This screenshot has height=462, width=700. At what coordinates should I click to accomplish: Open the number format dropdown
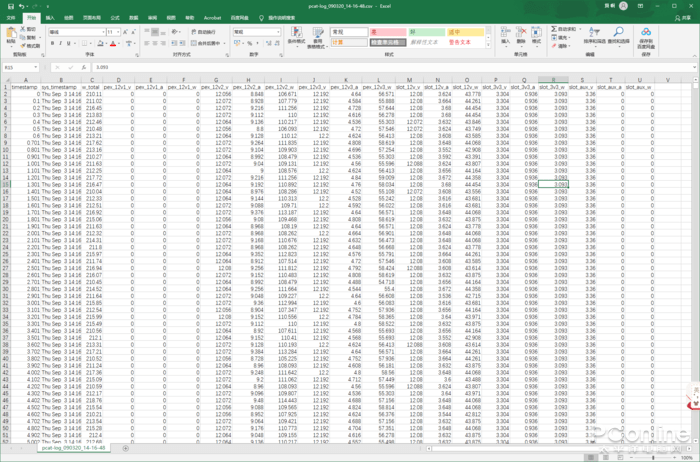[x=277, y=32]
